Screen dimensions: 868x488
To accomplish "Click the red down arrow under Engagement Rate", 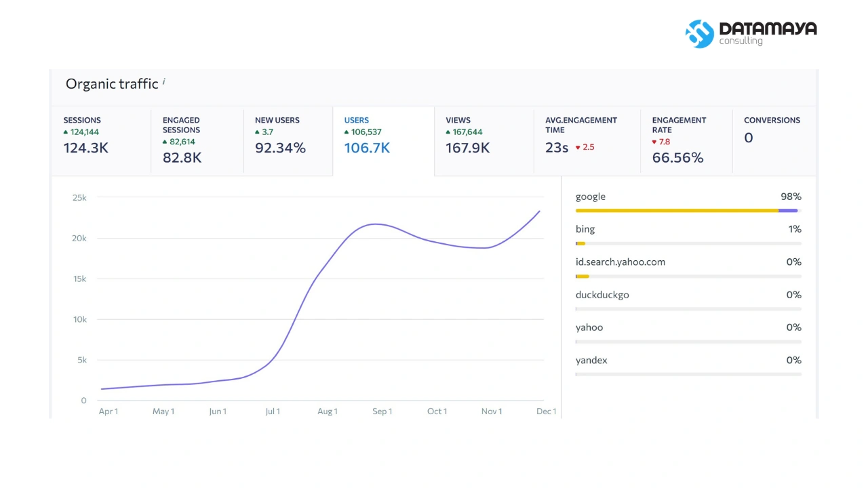I will tap(654, 142).
